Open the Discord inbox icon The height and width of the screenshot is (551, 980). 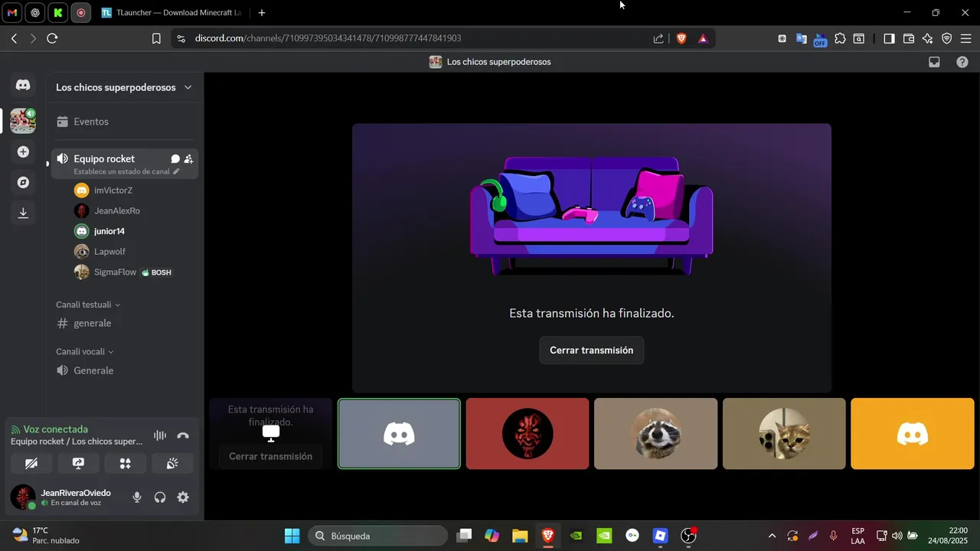pyautogui.click(x=934, y=62)
